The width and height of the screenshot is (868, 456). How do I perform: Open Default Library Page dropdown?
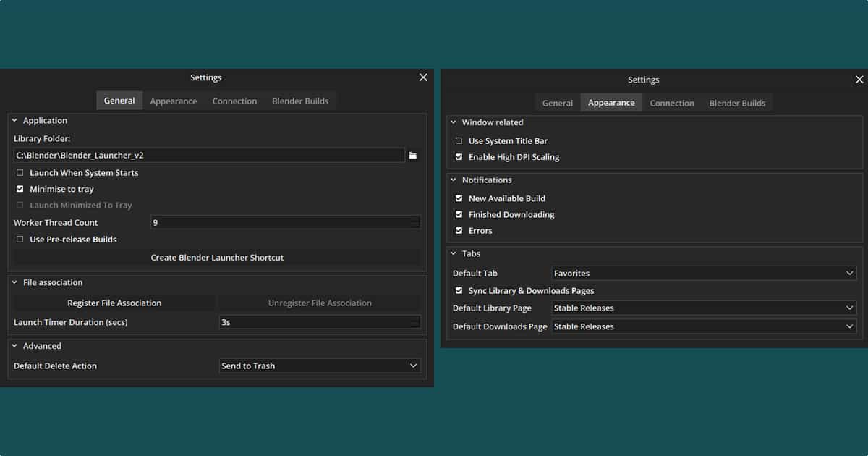(x=703, y=308)
